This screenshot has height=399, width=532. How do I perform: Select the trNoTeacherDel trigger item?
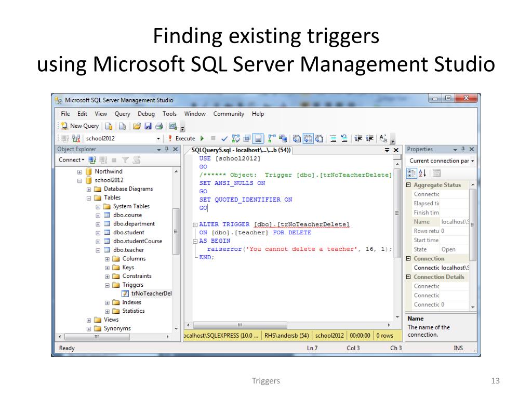click(147, 294)
